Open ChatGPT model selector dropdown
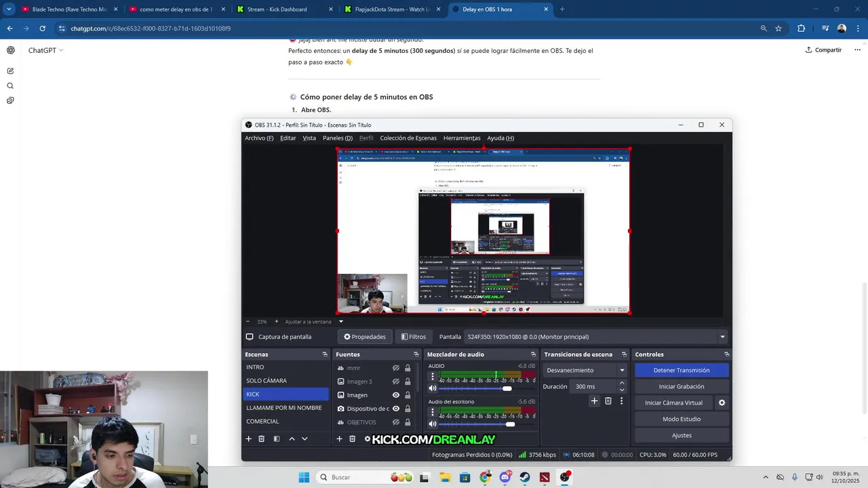This screenshot has width=868, height=488. [x=45, y=50]
